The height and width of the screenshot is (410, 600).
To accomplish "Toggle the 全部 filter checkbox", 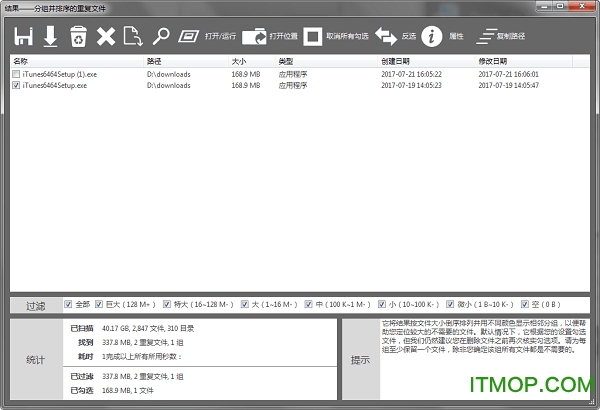I will coord(68,304).
